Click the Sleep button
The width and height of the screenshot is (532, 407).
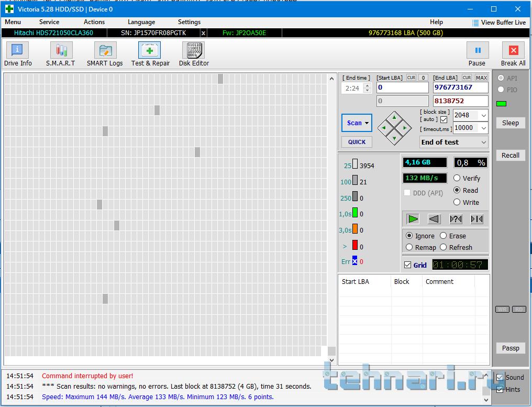pyautogui.click(x=511, y=123)
